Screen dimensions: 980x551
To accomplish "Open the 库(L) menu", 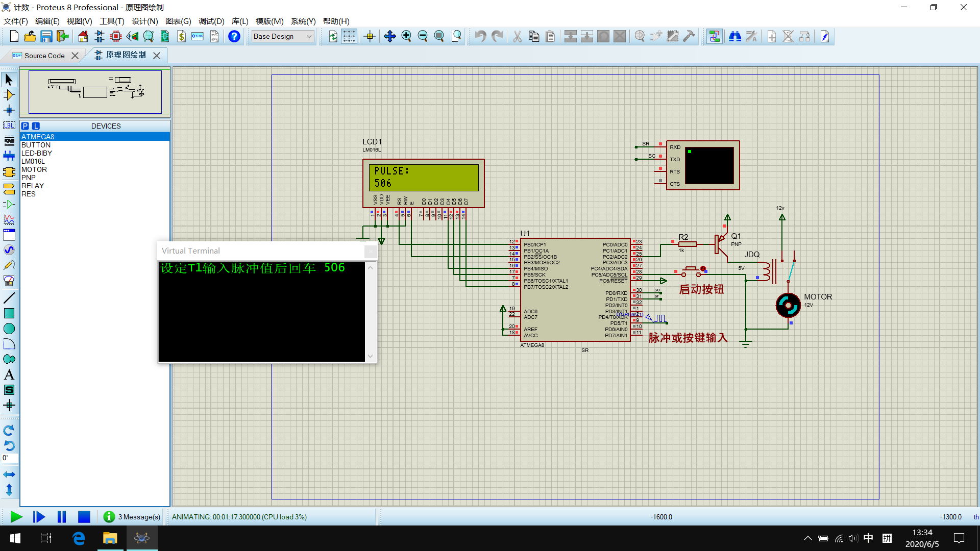I will tap(240, 21).
